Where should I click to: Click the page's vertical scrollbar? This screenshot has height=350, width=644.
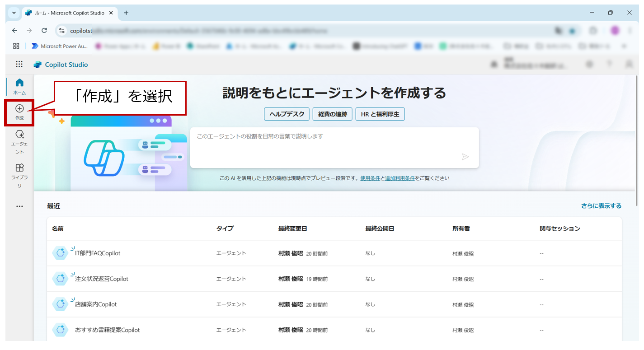637,140
